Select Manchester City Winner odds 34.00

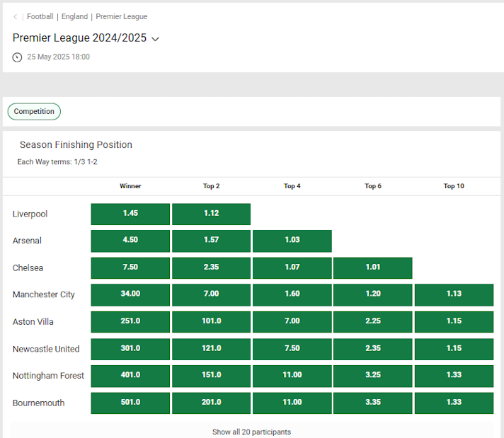pyautogui.click(x=130, y=295)
